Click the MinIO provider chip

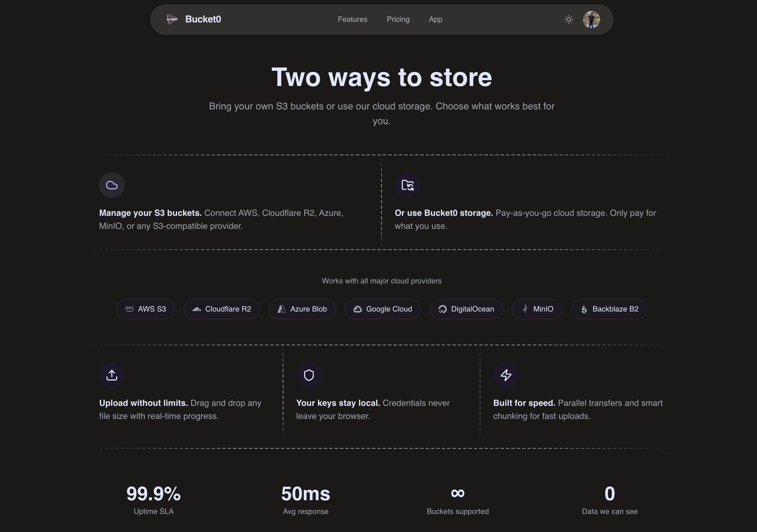(x=536, y=309)
